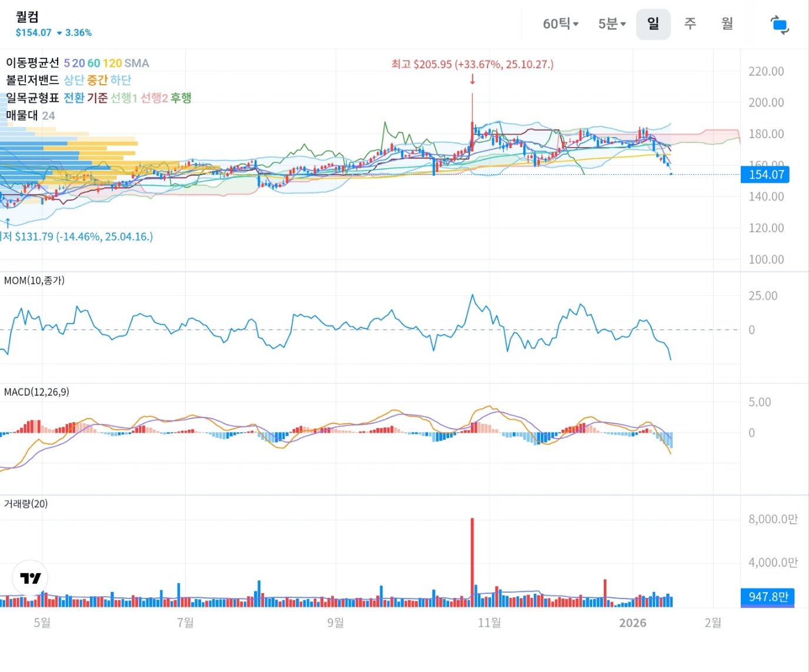
Task: Select the 일 daily chart tab
Action: (x=653, y=24)
